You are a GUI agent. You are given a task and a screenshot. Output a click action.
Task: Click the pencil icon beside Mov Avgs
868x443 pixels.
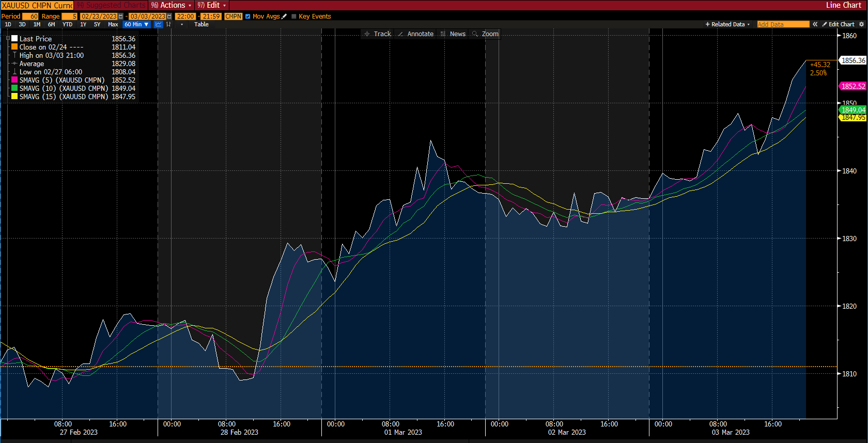click(x=284, y=17)
